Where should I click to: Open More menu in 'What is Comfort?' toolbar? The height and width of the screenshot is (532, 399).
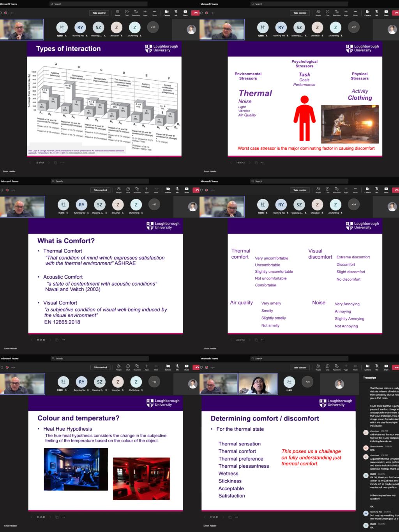tap(156, 190)
